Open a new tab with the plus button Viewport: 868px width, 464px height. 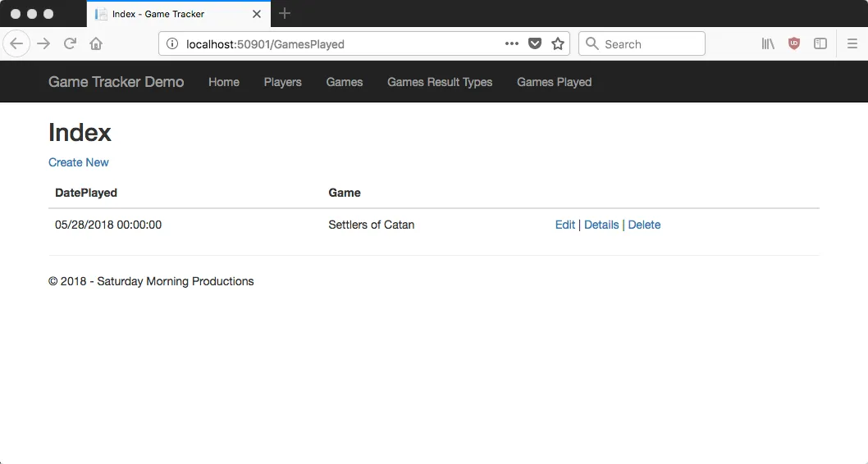(285, 13)
